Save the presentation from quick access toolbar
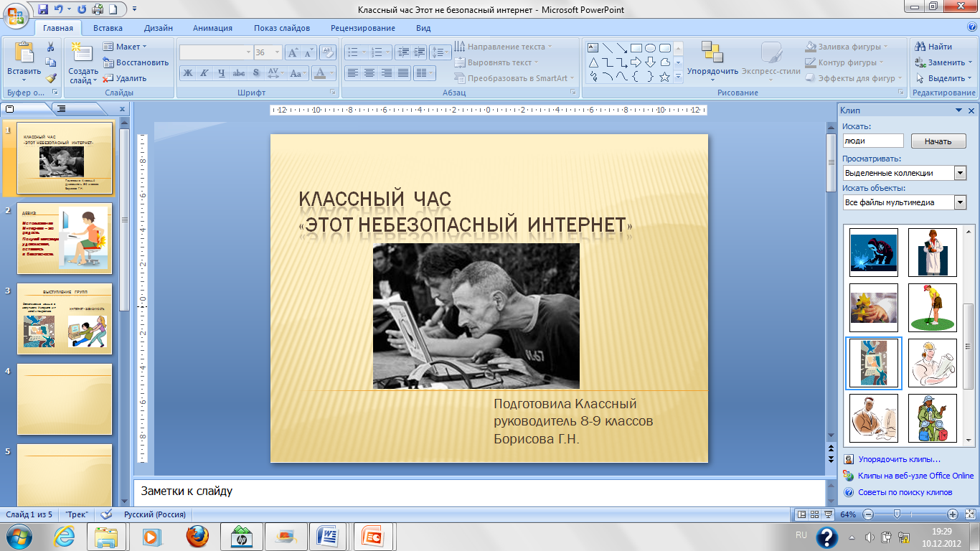 point(42,9)
